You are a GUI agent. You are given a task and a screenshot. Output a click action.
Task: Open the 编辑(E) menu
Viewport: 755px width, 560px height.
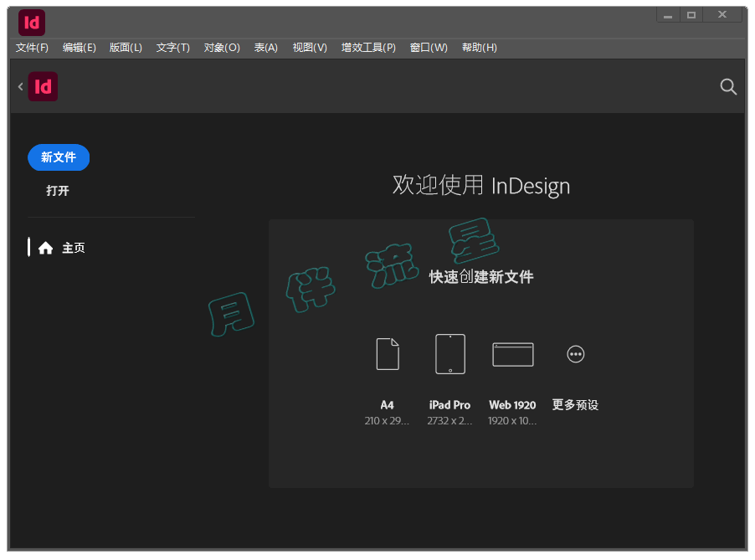(79, 48)
